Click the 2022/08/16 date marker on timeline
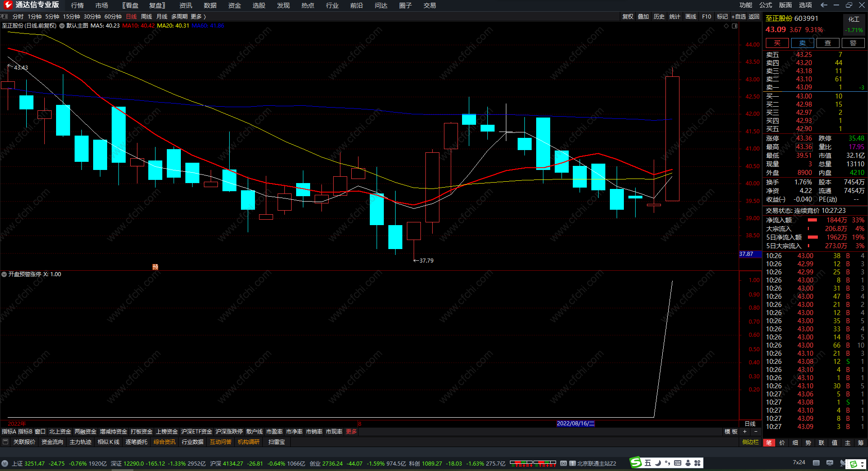This screenshot has height=471, width=868. click(576, 424)
